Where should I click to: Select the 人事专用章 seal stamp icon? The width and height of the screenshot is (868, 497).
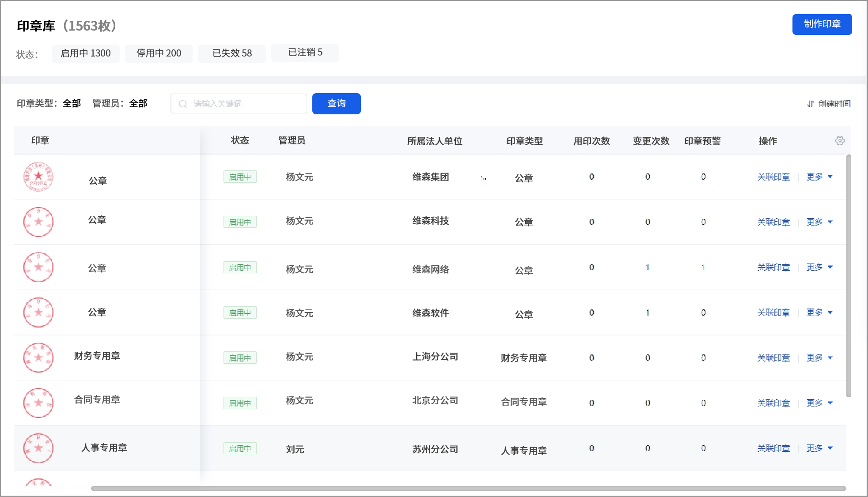38,448
